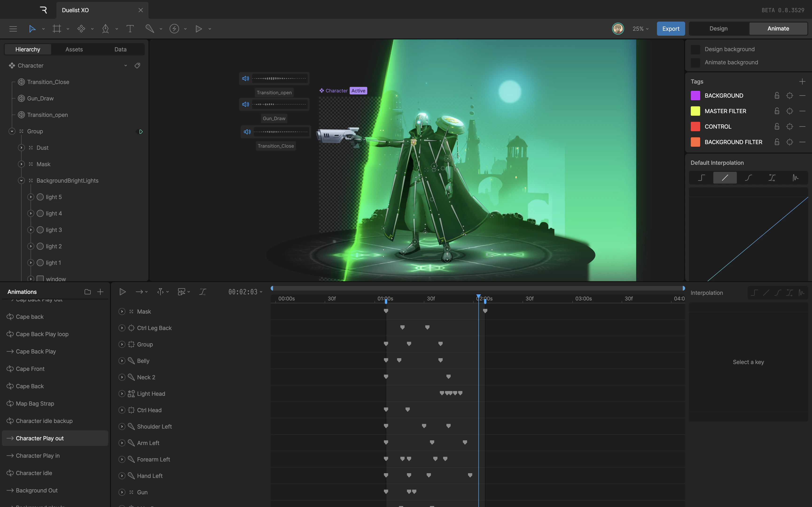Switch to the Assets tab
The image size is (812, 507).
point(74,49)
